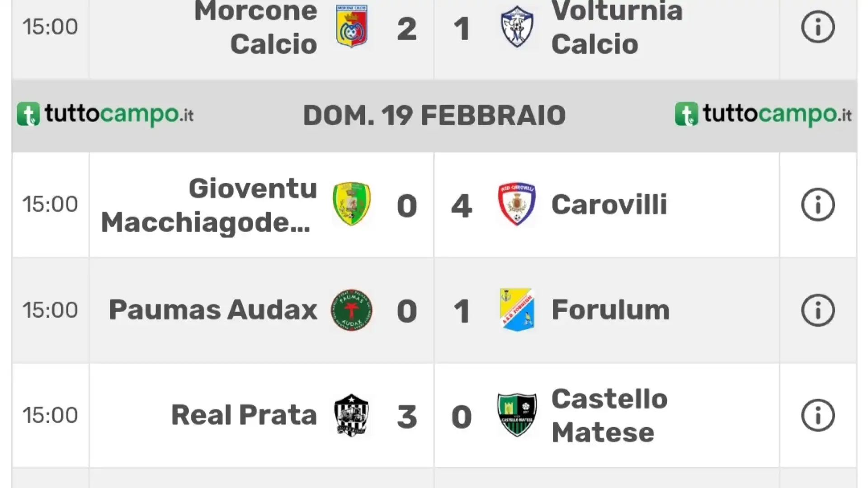
Task: Select the Forulum team name
Action: tap(610, 310)
